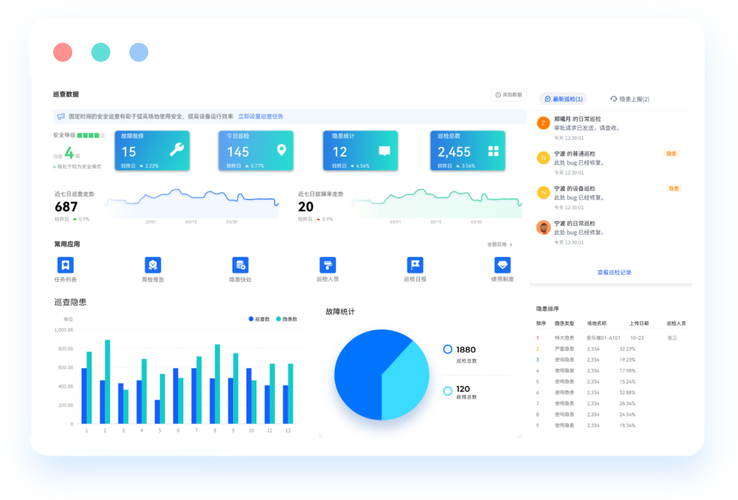Open the 巡检日报 flag icon

click(x=415, y=265)
